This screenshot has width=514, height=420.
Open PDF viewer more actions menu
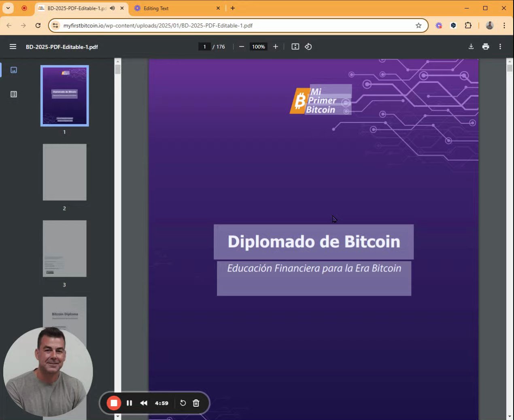500,47
